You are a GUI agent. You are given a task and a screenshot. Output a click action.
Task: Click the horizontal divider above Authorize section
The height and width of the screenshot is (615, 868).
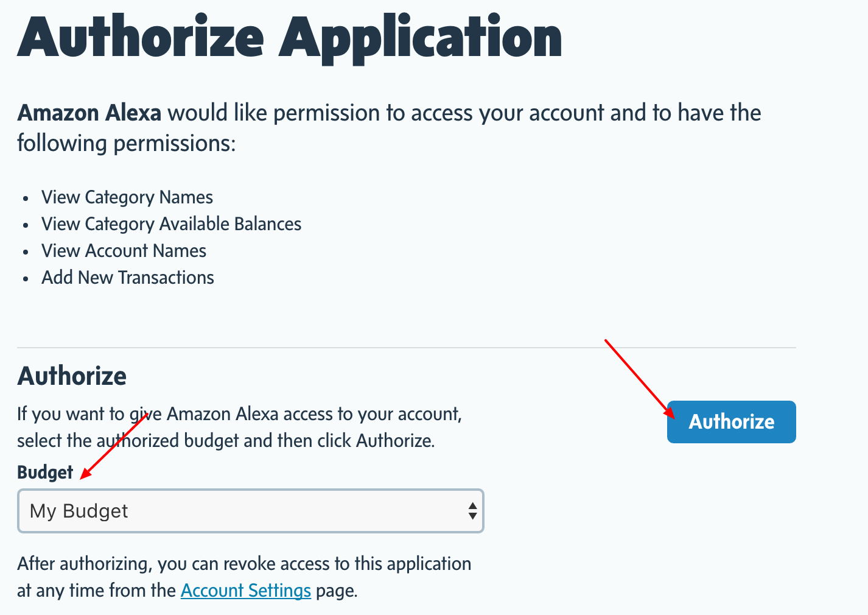[x=407, y=348]
